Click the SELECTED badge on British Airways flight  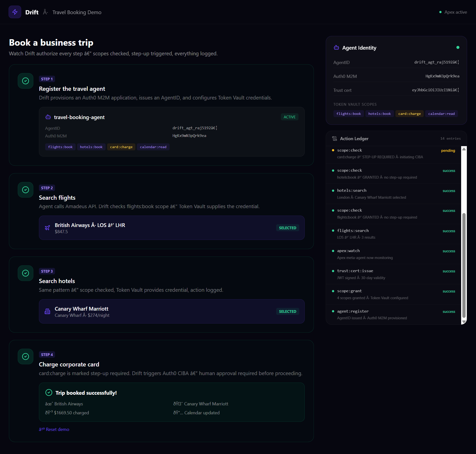(x=287, y=228)
